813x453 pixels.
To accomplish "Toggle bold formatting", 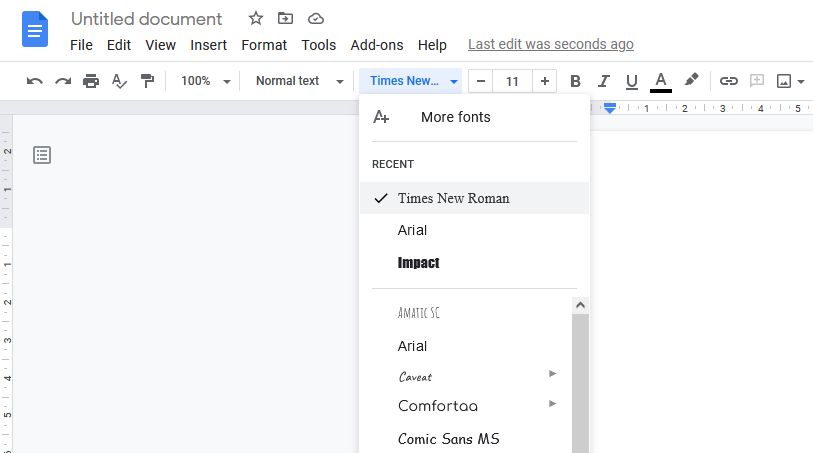I will pyautogui.click(x=575, y=81).
